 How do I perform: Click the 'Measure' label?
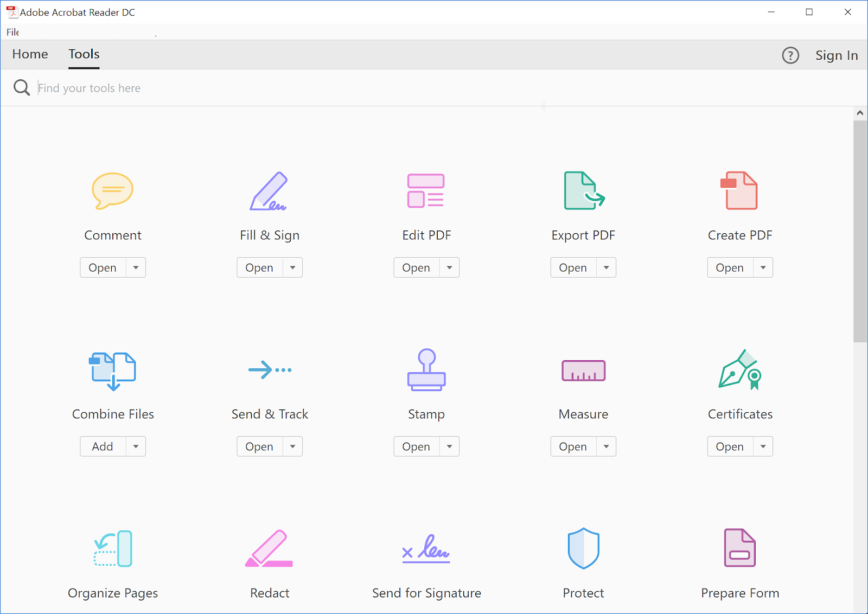click(x=583, y=414)
